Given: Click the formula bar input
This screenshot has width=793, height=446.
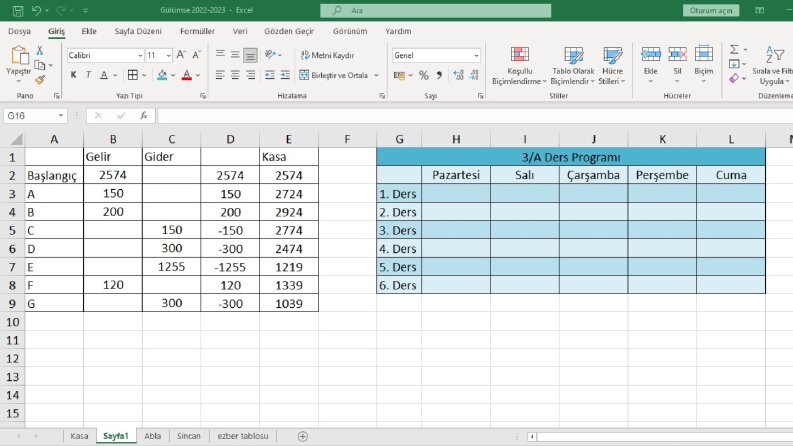Looking at the screenshot, I should click(x=475, y=116).
